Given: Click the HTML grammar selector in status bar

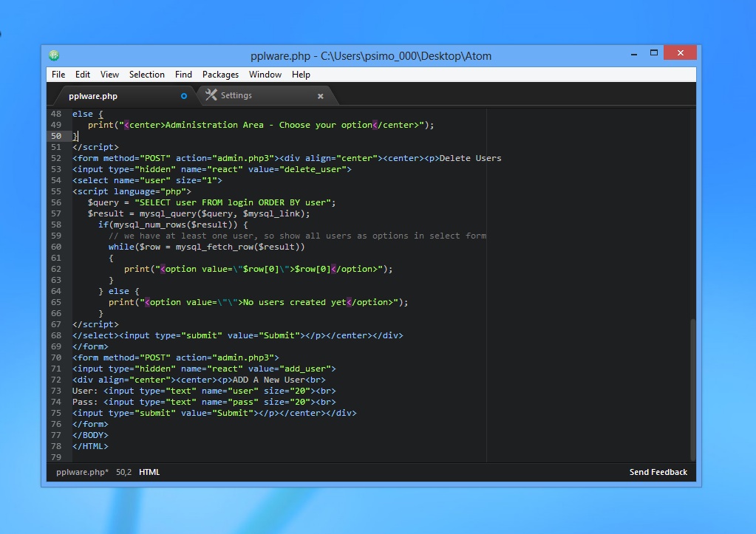Looking at the screenshot, I should (x=149, y=472).
